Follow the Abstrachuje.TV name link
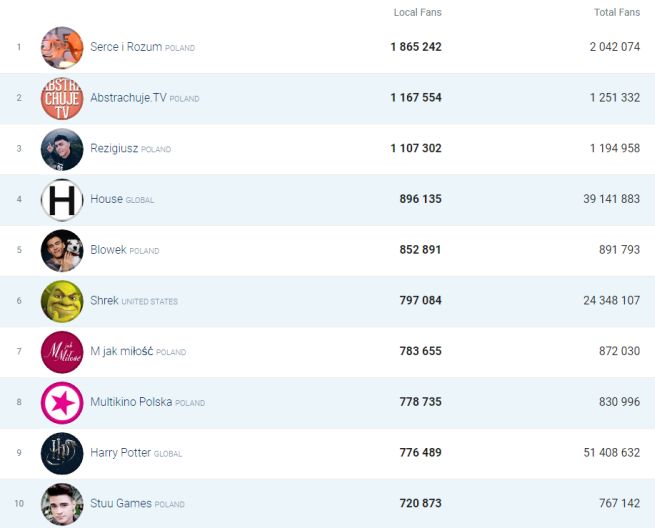The height and width of the screenshot is (528, 655). 128,98
